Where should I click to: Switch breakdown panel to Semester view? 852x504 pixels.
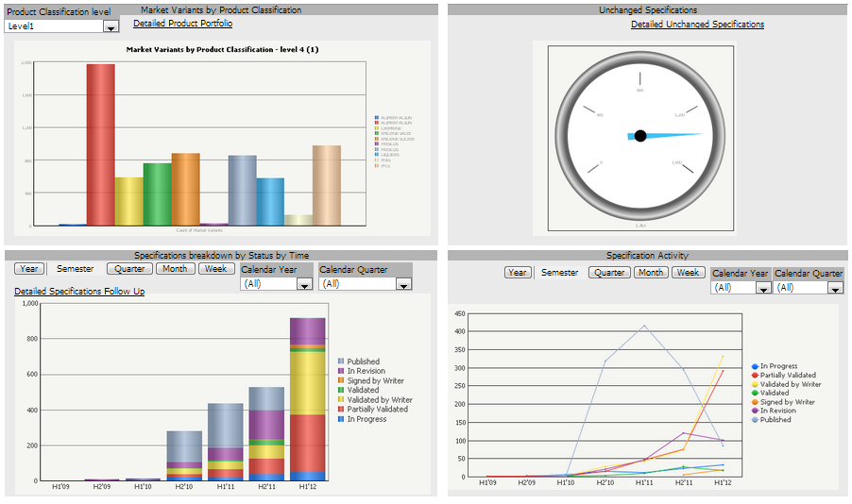[x=76, y=269]
